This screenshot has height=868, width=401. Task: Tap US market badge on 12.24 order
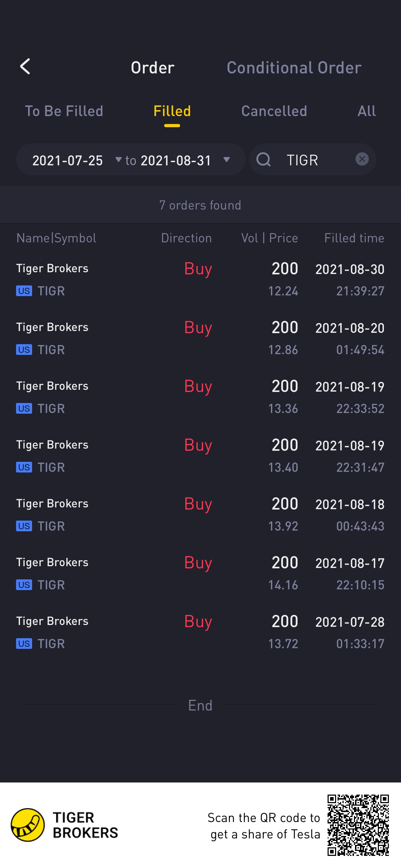tap(24, 291)
